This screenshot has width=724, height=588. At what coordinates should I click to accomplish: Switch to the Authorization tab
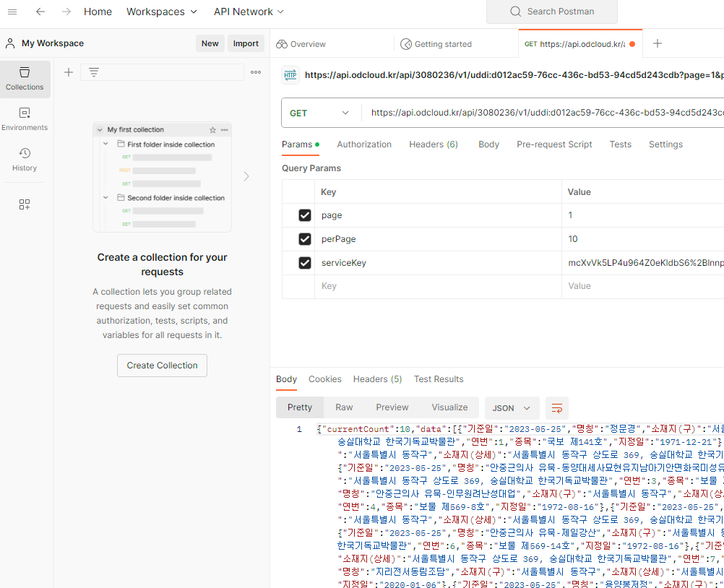click(364, 144)
